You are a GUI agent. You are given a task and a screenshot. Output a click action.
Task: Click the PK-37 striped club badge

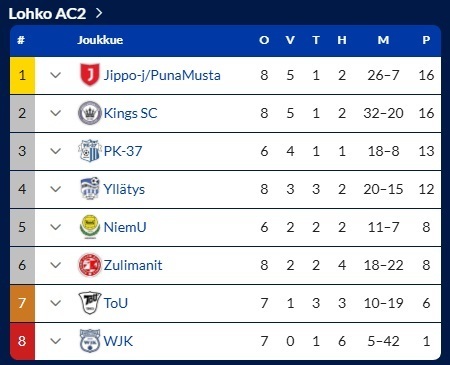[89, 151]
